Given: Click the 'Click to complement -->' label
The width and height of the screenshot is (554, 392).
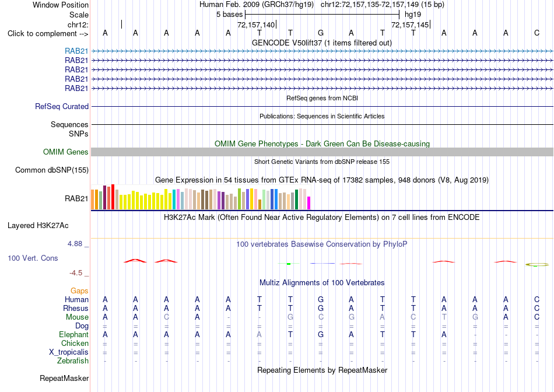Looking at the screenshot, I should coord(48,34).
